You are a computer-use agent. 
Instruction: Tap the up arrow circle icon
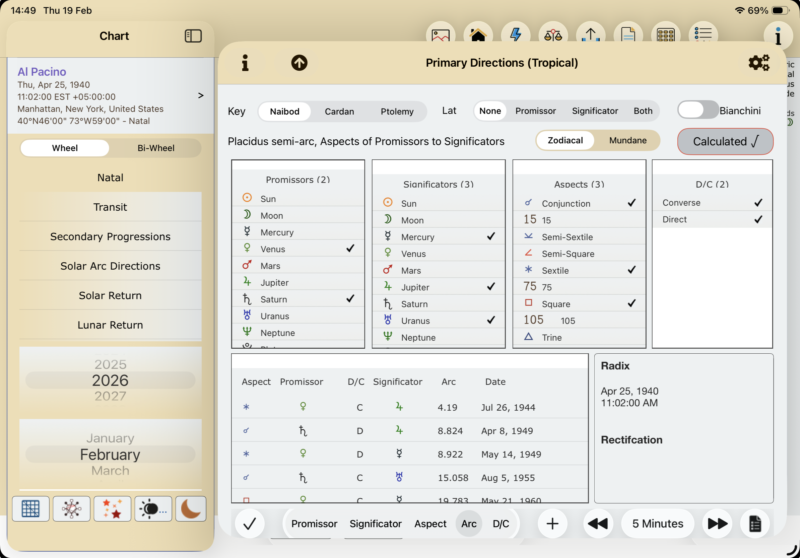click(x=299, y=63)
